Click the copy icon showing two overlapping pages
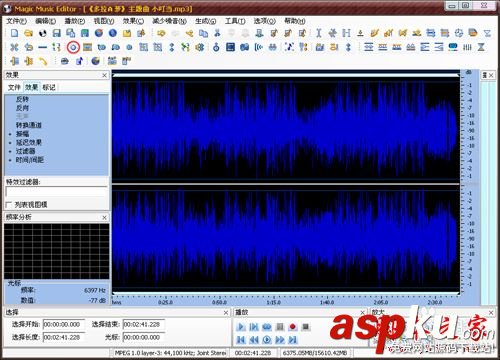This screenshot has height=360, width=500. click(203, 33)
